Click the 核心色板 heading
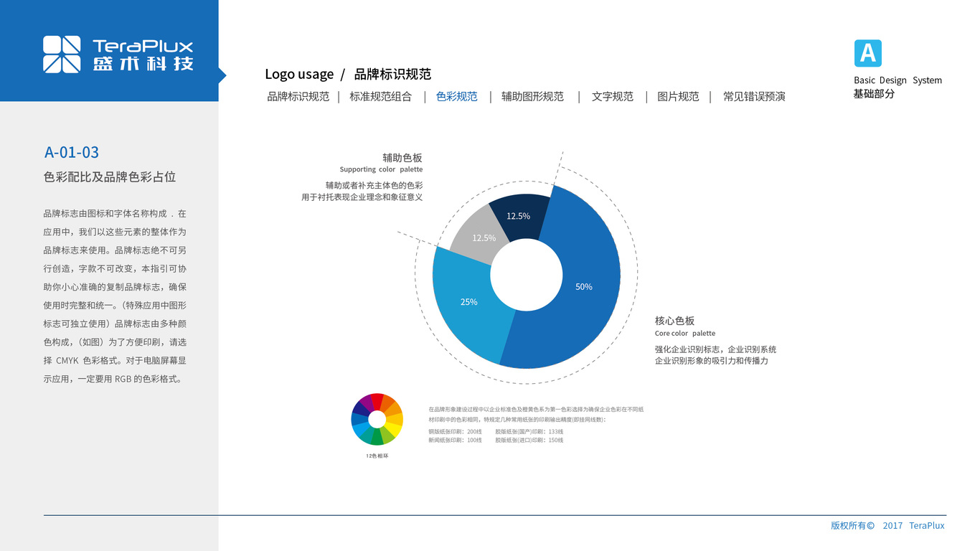The image size is (980, 551). (675, 321)
